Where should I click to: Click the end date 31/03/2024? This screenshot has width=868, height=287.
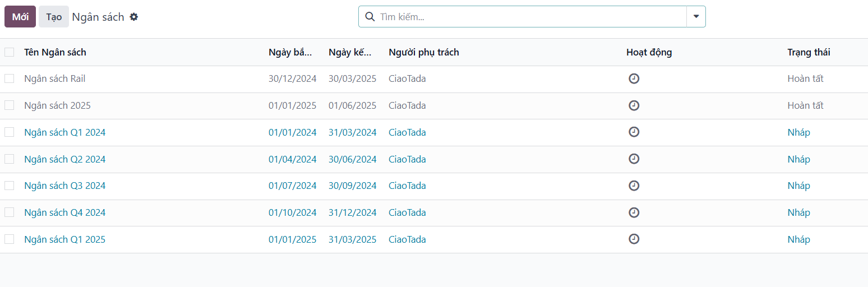click(352, 132)
